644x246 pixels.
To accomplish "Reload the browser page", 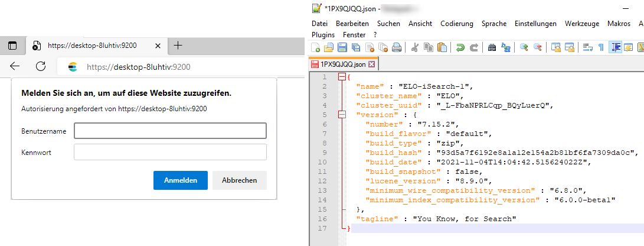I will pos(41,66).
